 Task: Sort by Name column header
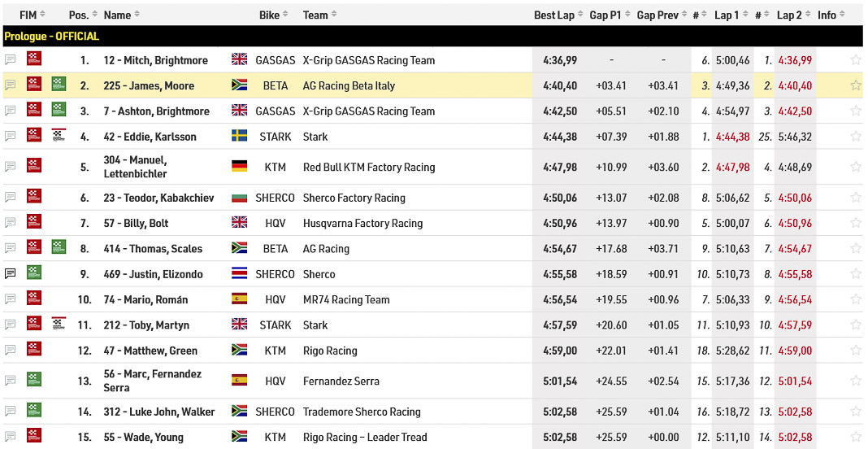(x=121, y=15)
